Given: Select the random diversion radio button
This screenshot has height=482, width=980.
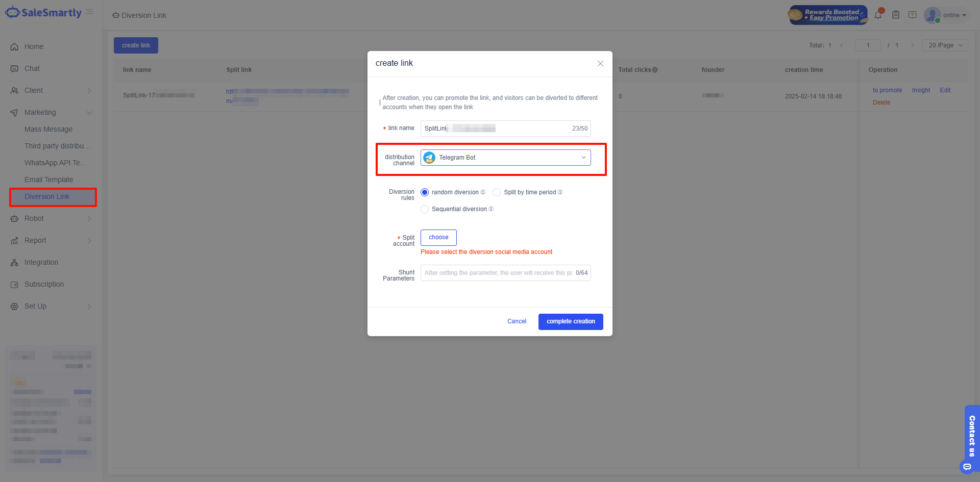Looking at the screenshot, I should pyautogui.click(x=425, y=192).
